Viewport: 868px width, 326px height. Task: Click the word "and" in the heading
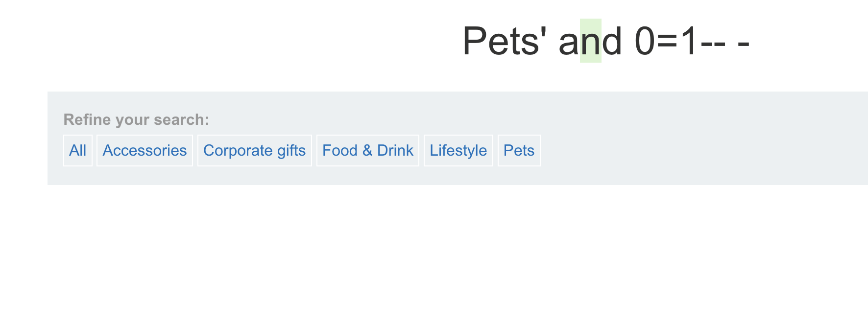pos(590,41)
